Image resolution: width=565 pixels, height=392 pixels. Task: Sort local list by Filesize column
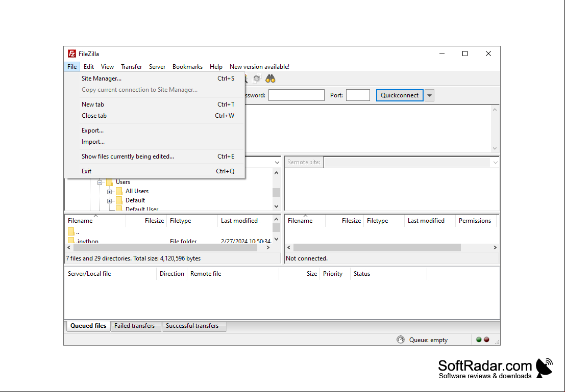[146, 221]
